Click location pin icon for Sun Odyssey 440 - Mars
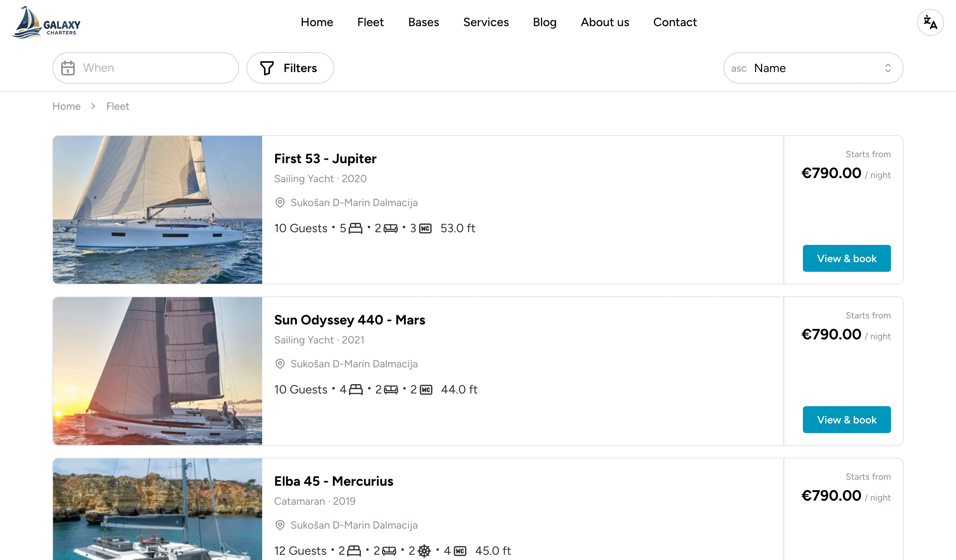This screenshot has height=560, width=956. click(280, 364)
